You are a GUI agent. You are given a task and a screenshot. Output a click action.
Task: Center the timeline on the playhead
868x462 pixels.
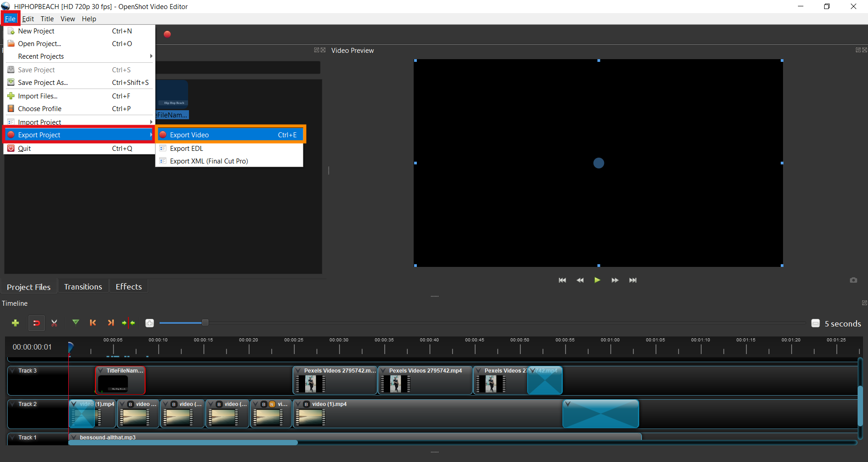(129, 322)
